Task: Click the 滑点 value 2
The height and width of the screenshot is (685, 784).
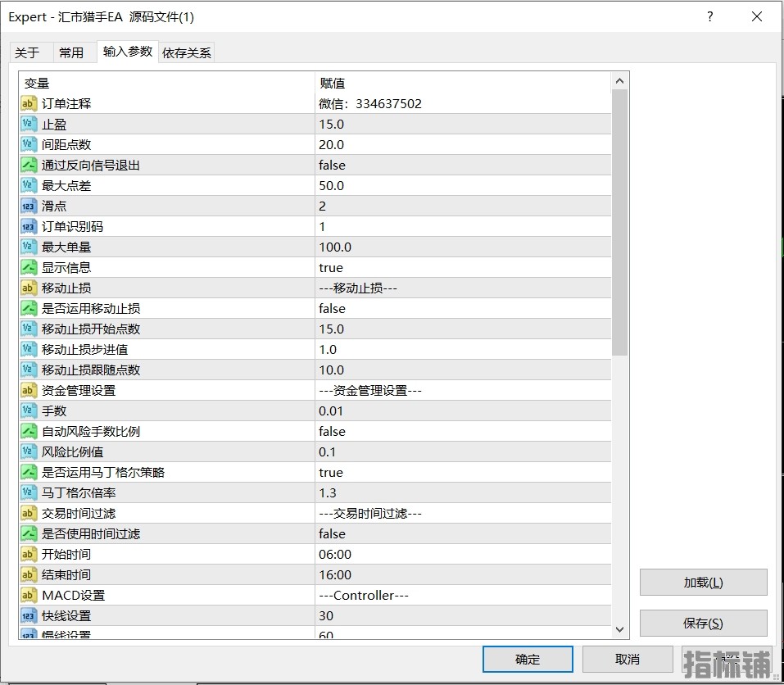Action: [x=323, y=206]
